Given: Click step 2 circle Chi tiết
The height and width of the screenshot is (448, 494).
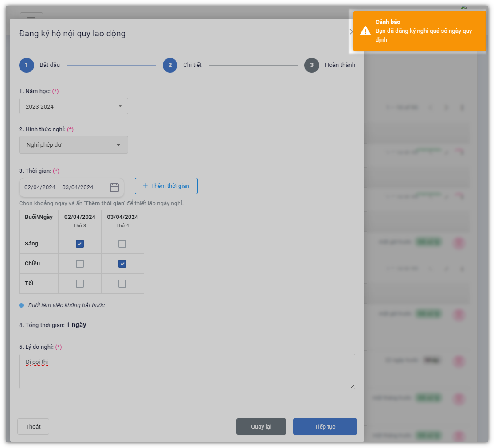Looking at the screenshot, I should [x=170, y=65].
